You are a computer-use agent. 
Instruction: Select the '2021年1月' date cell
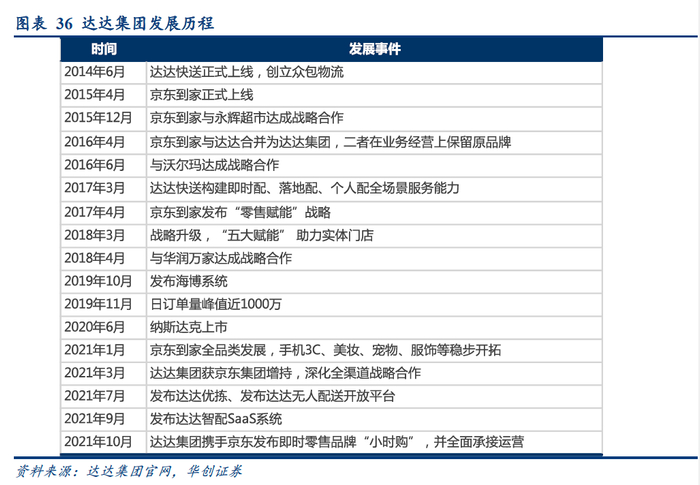pyautogui.click(x=104, y=350)
